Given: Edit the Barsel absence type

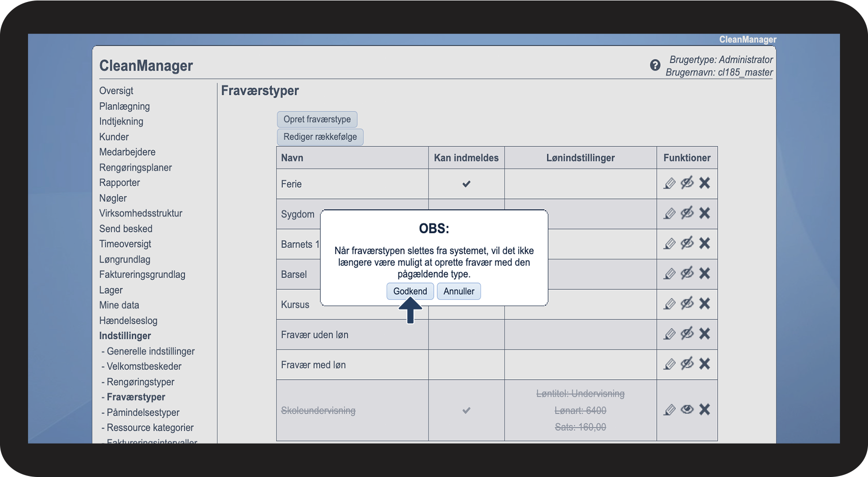Looking at the screenshot, I should [670, 274].
